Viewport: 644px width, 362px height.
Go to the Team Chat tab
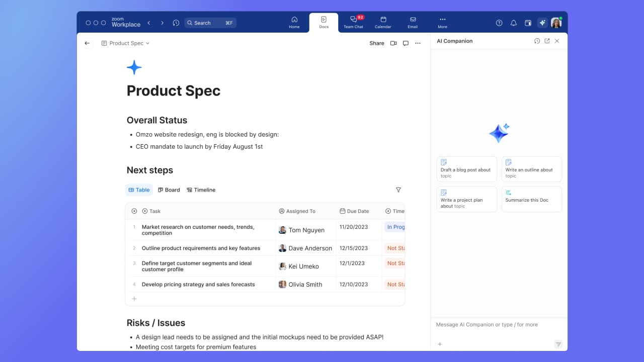353,23
